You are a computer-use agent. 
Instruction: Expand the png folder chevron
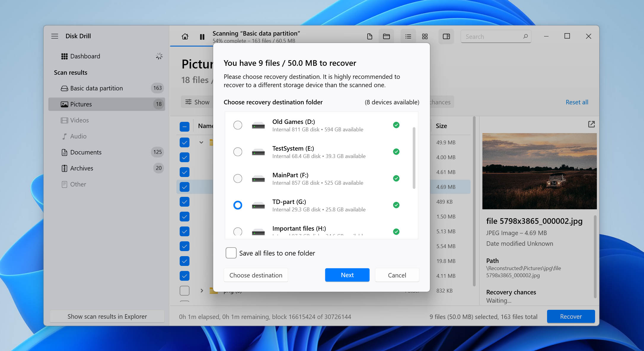click(202, 291)
